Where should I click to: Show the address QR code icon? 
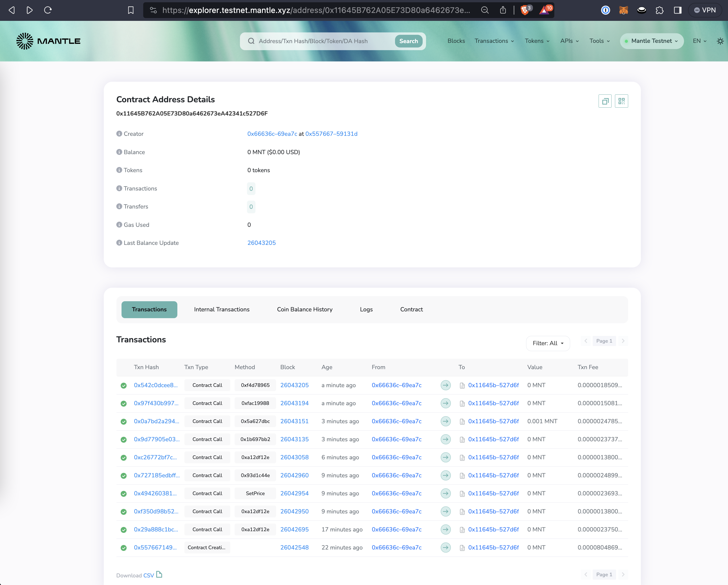[621, 101]
